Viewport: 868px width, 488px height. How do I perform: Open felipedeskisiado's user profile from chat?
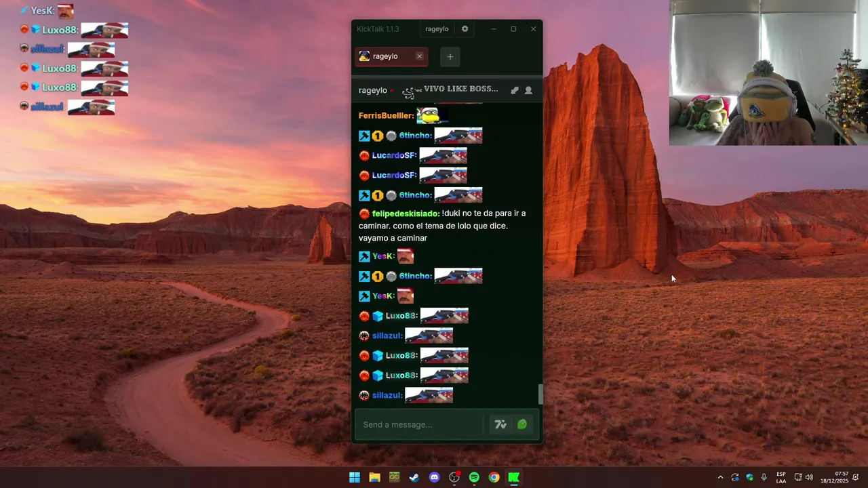[x=406, y=213]
